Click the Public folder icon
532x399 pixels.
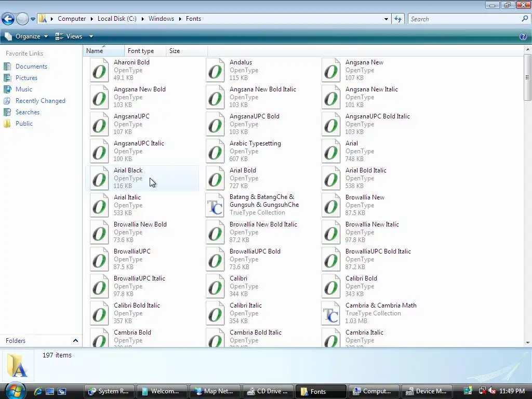point(7,124)
